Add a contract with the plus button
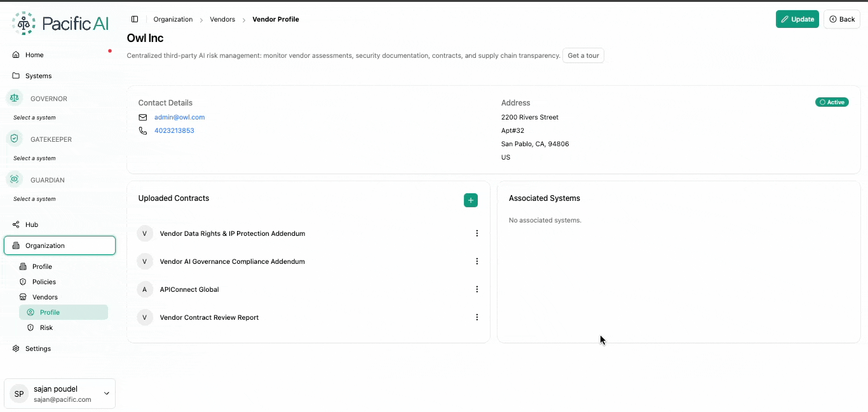The height and width of the screenshot is (412, 868). click(471, 200)
